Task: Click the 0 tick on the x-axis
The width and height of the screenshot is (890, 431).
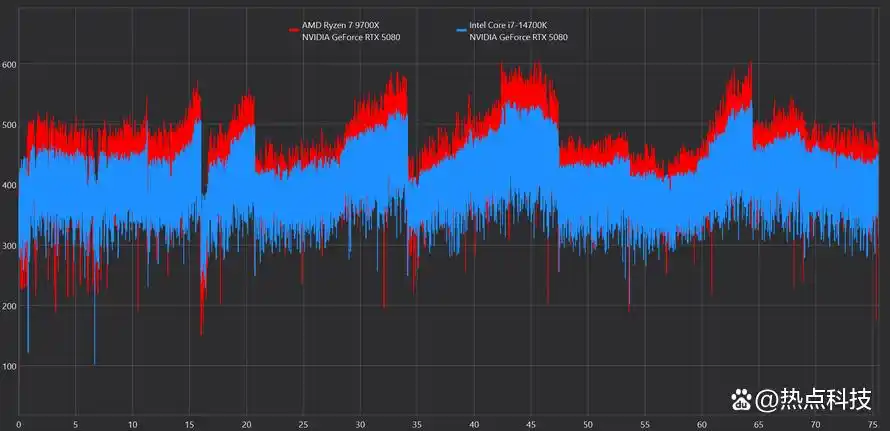Action: pos(18,424)
